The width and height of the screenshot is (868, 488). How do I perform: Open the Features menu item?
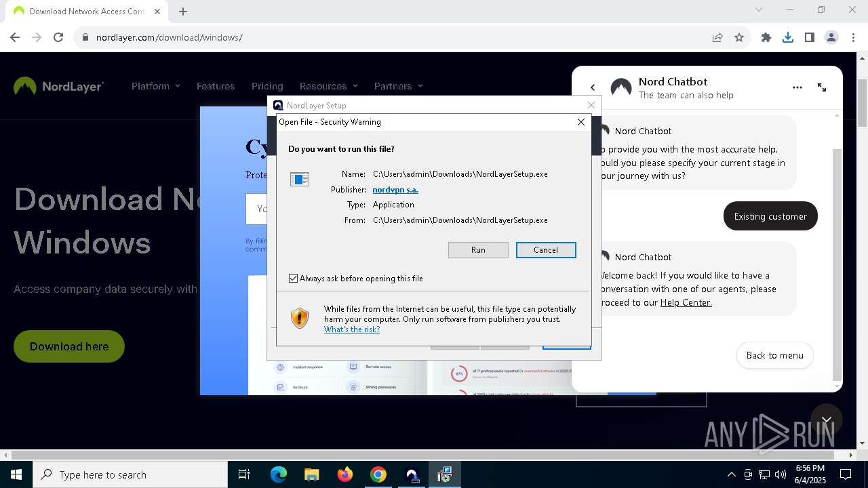coord(216,86)
